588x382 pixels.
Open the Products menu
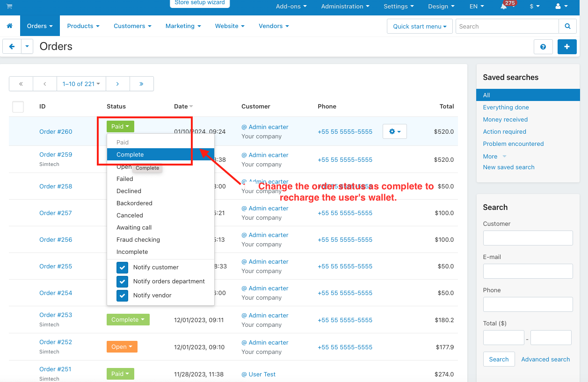pos(83,26)
